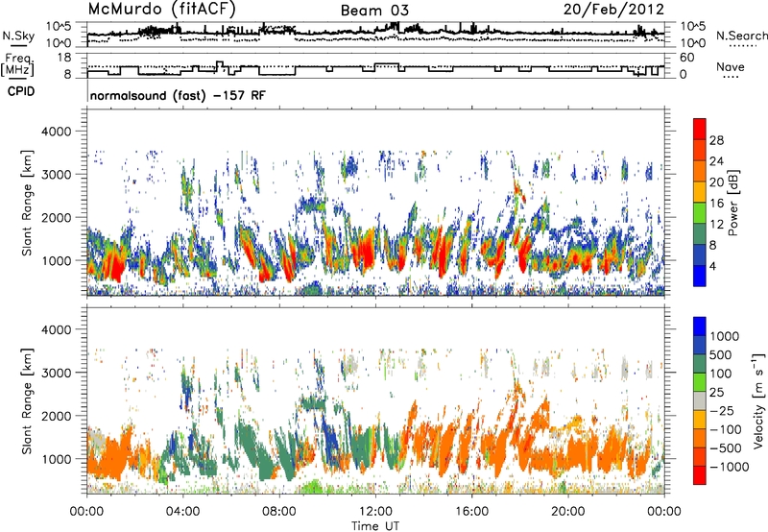Click the velocity panel Slant Range [km] label

click(27, 400)
